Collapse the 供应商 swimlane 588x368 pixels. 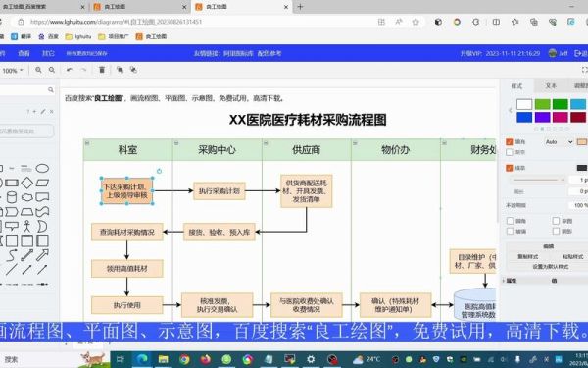pyautogui.click(x=266, y=143)
